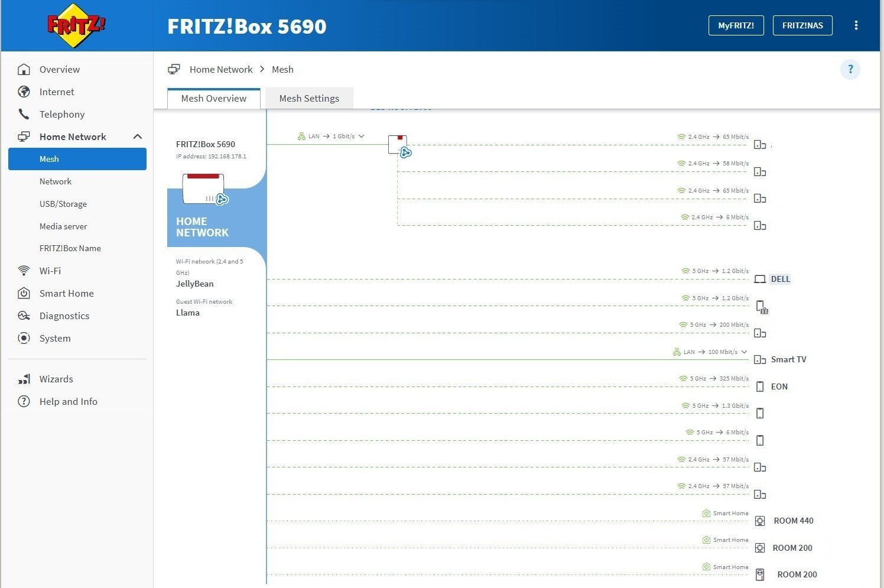Select the device icon on the 58 Mbit/s row
This screenshot has height=588, width=884.
760,172
